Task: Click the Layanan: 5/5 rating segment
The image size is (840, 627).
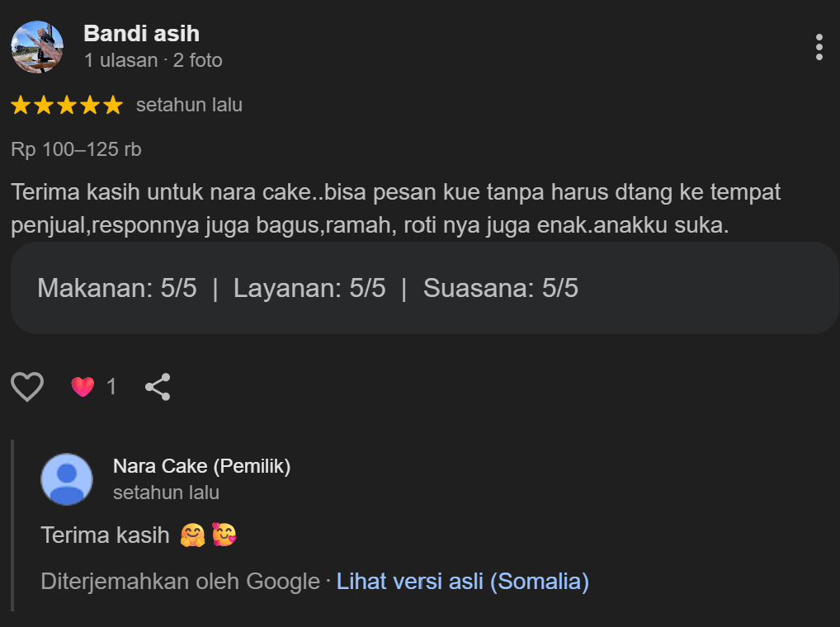Action: click(x=309, y=289)
